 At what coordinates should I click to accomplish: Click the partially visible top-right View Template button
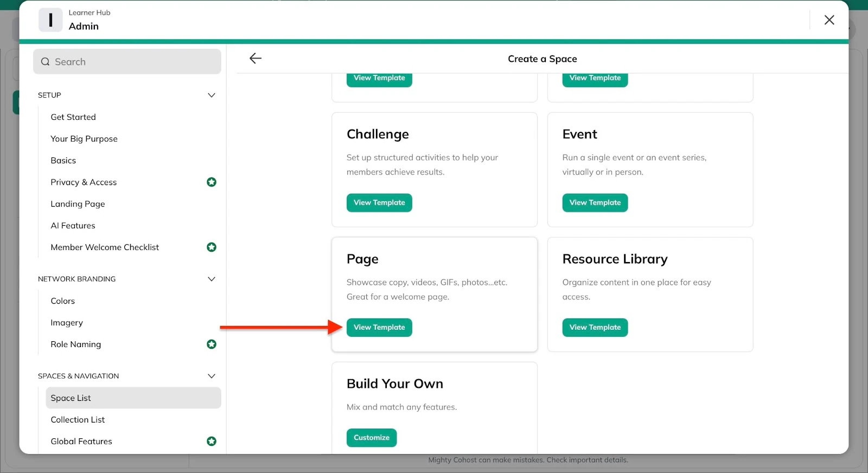coord(595,80)
